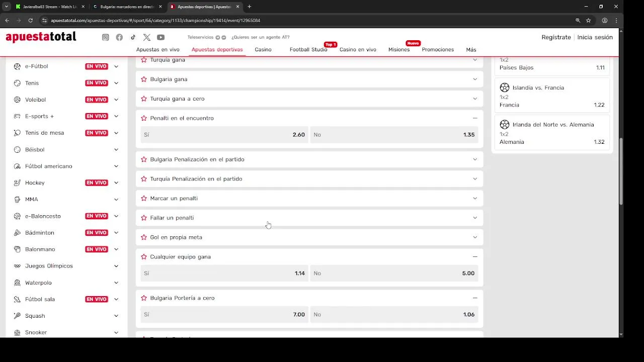The height and width of the screenshot is (362, 644).
Task: Open the Facebook social icon
Action: pos(119,37)
